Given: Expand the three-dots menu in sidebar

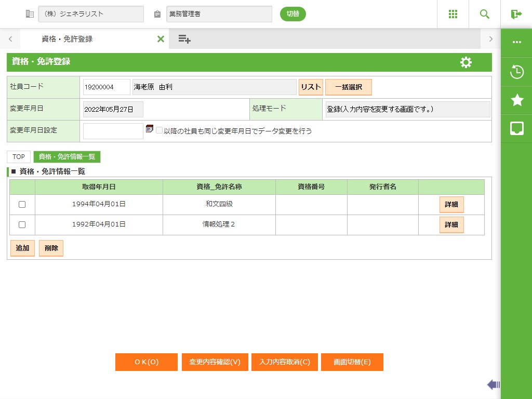Looking at the screenshot, I should coord(516,43).
